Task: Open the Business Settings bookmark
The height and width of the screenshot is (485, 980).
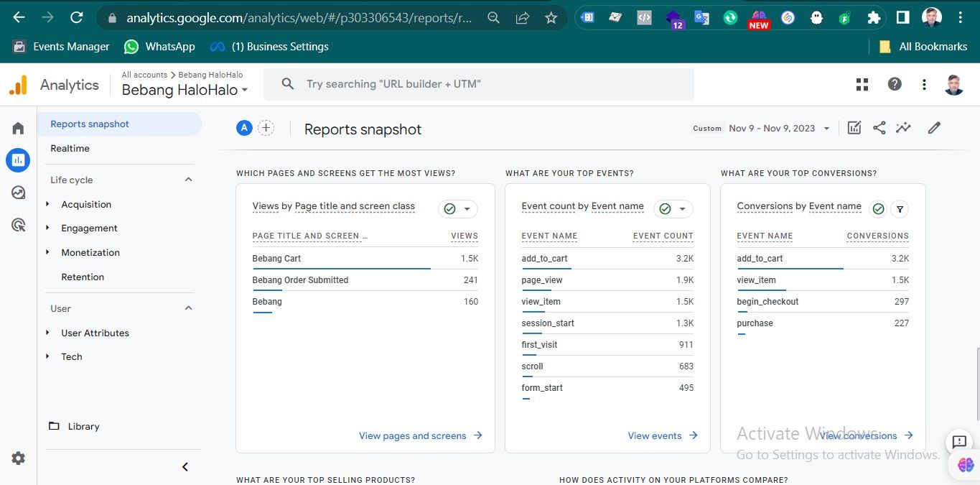Action: [x=269, y=47]
